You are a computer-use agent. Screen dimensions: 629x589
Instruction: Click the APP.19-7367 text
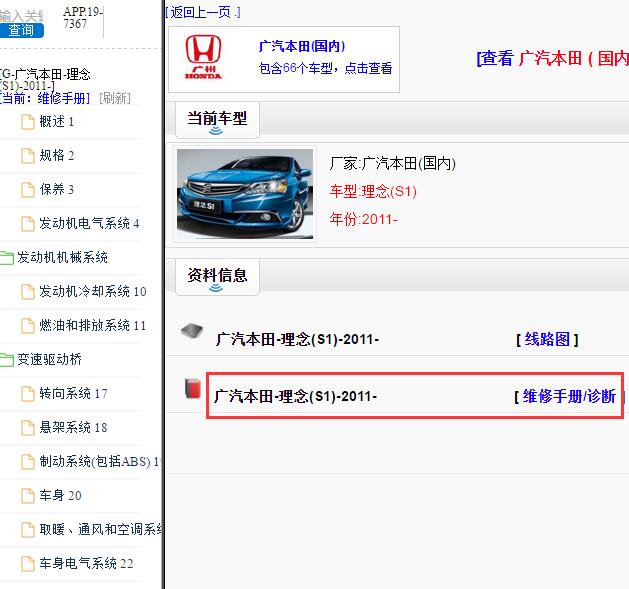pos(83,18)
